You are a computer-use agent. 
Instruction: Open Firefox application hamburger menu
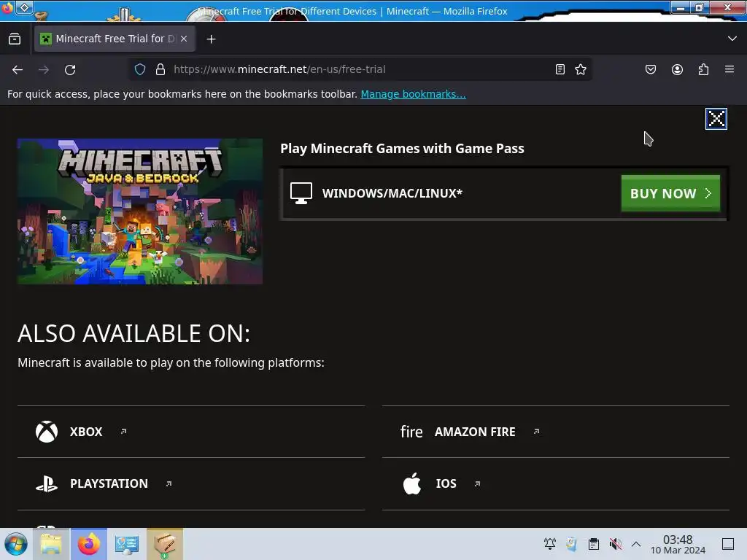click(x=729, y=69)
